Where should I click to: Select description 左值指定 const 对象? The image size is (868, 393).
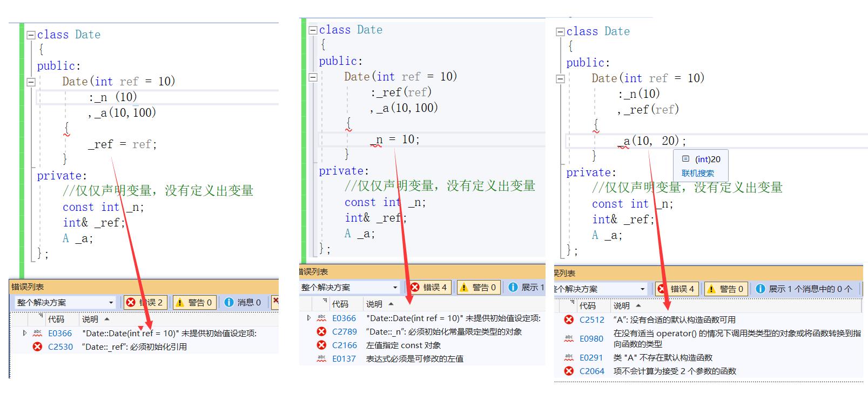[403, 345]
